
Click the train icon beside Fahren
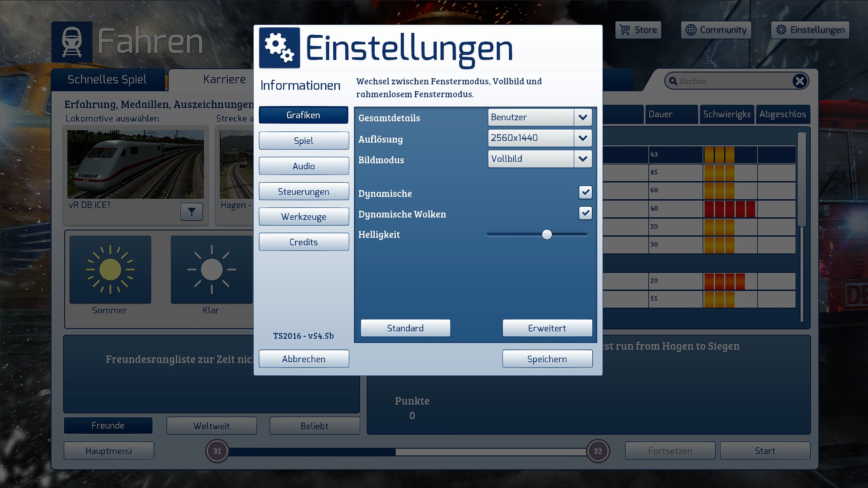pyautogui.click(x=72, y=42)
